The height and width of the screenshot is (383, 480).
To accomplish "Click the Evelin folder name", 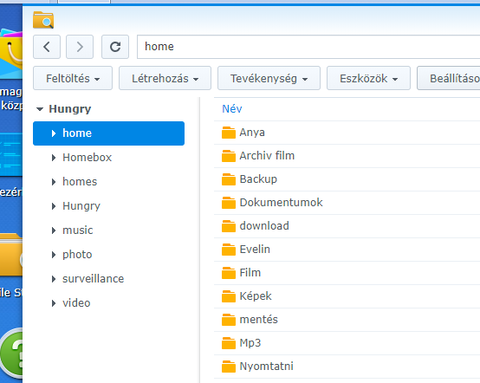I will pyautogui.click(x=255, y=249).
